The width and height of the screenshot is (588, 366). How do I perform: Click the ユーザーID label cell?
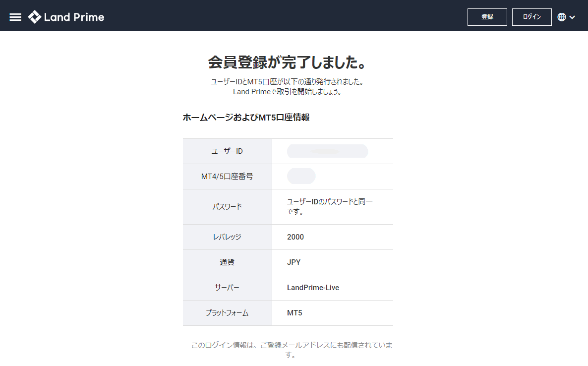(x=227, y=151)
